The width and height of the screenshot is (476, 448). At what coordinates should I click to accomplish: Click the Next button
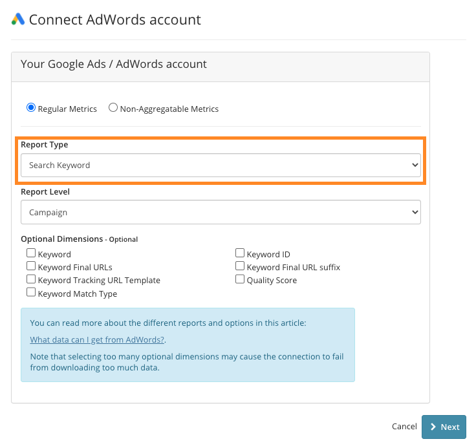[x=444, y=427]
